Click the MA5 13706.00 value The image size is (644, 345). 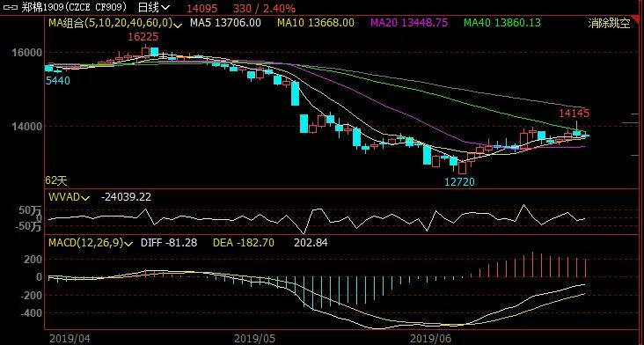click(x=225, y=23)
